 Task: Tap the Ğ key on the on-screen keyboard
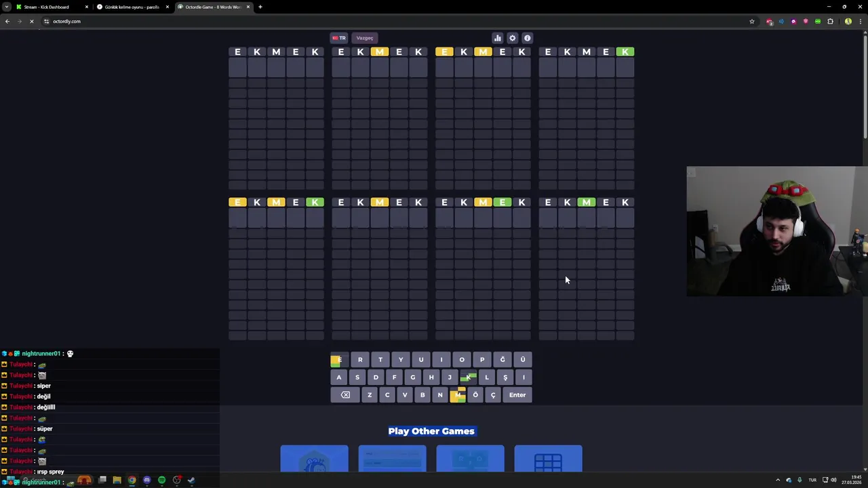pyautogui.click(x=502, y=360)
